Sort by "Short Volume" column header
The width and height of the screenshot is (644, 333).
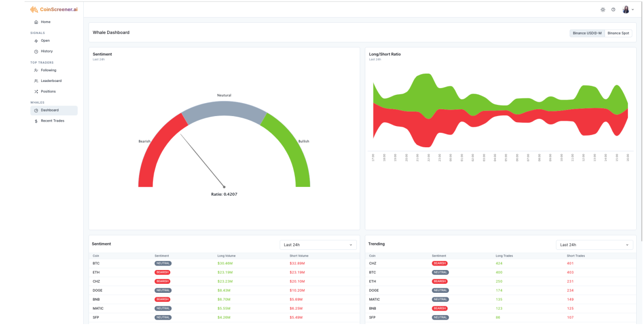coord(299,256)
